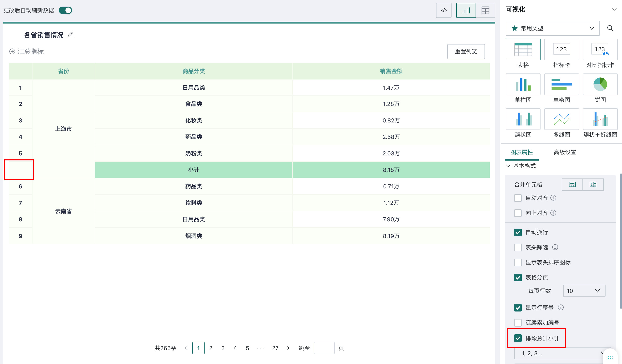Image resolution: width=622 pixels, height=364 pixels.
Task: Select the 单条图 chart type
Action: (561, 84)
